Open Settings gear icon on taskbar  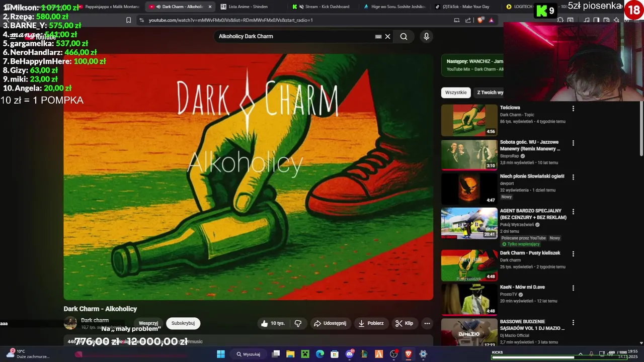(423, 354)
